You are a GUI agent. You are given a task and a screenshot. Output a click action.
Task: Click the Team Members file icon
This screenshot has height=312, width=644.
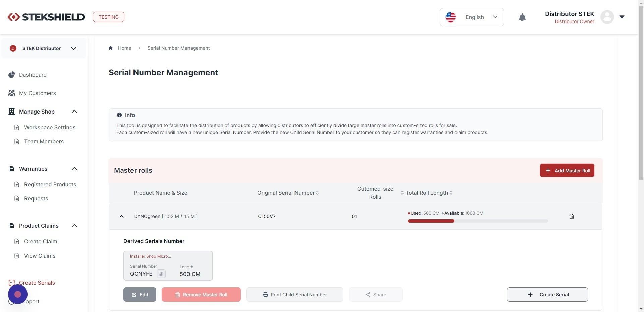(17, 141)
